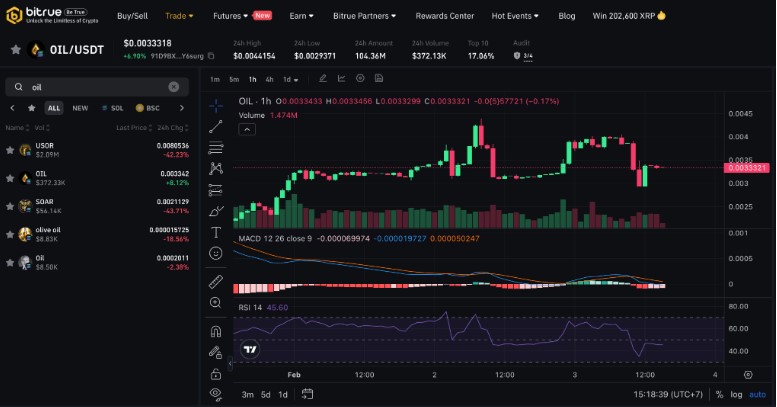Open chart settings circle icon in toolbar
The width and height of the screenshot is (777, 407).
point(360,78)
